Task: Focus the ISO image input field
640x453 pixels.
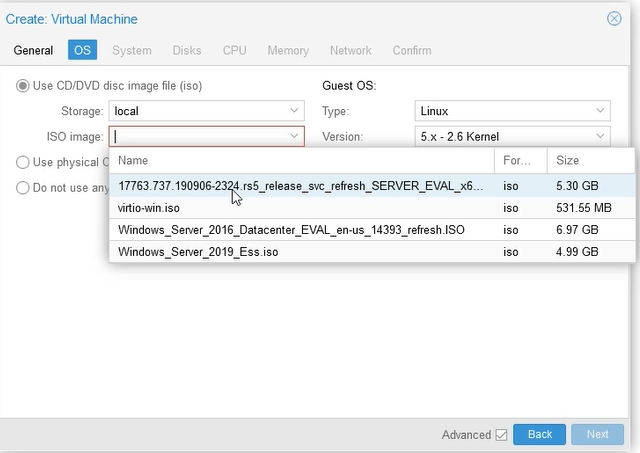Action: click(x=198, y=136)
